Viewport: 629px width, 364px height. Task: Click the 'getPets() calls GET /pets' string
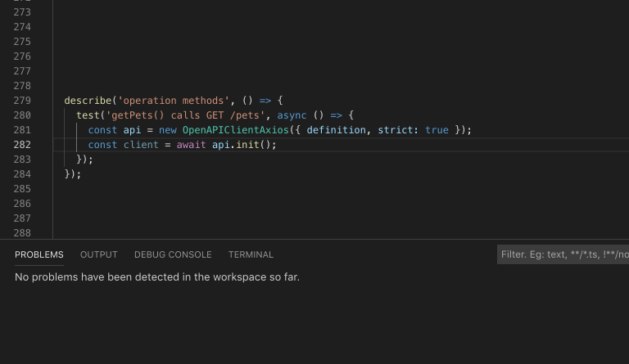coord(185,115)
